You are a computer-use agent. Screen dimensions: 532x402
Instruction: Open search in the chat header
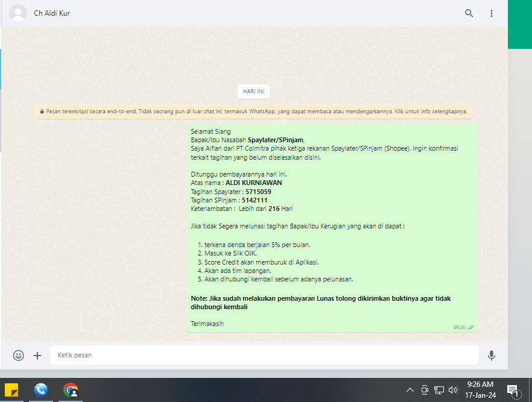pyautogui.click(x=469, y=13)
